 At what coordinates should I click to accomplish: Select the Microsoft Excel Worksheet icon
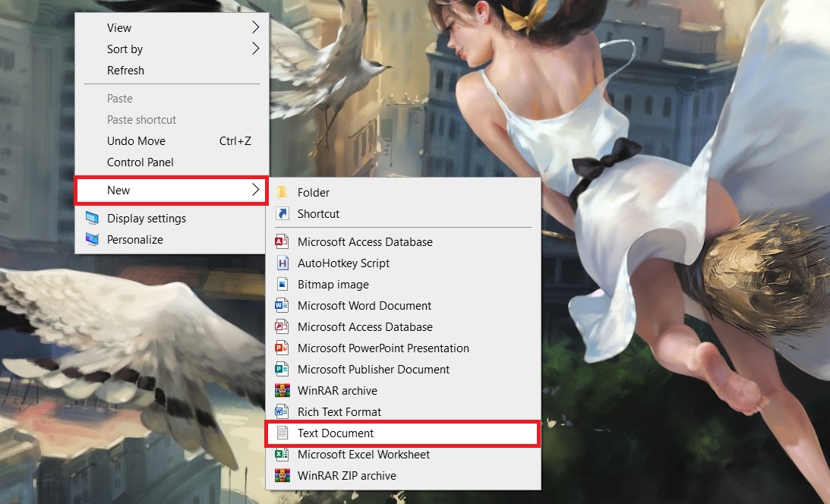click(x=282, y=455)
